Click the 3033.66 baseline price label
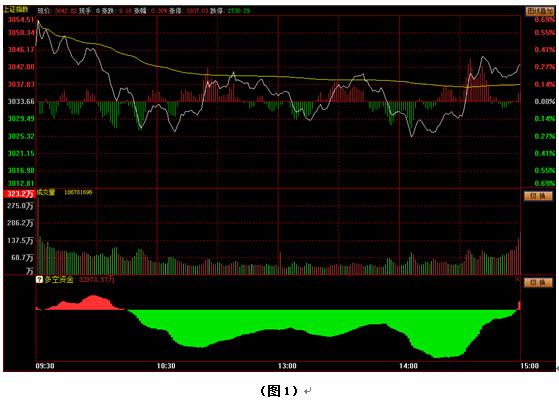Screen dimensions: 559x408 [21, 102]
